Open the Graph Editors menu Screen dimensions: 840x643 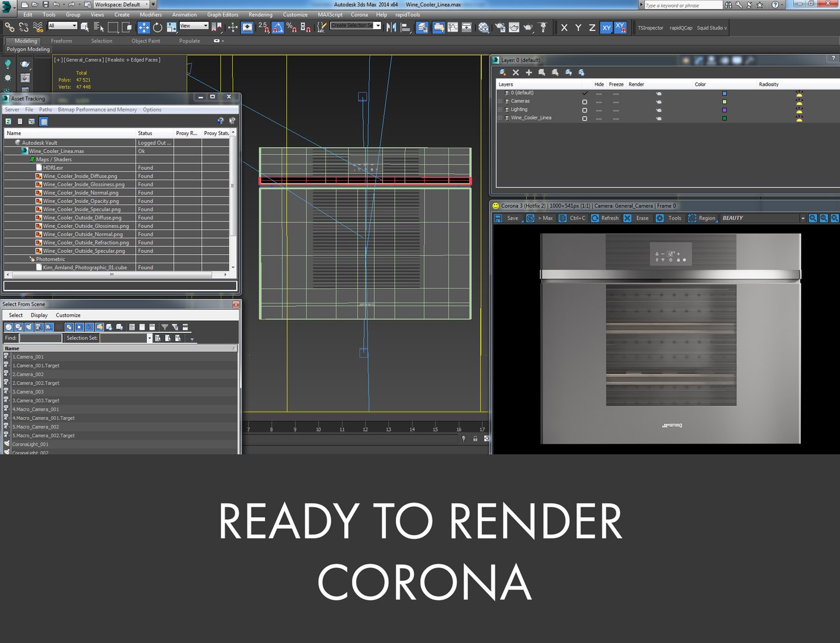pos(223,15)
